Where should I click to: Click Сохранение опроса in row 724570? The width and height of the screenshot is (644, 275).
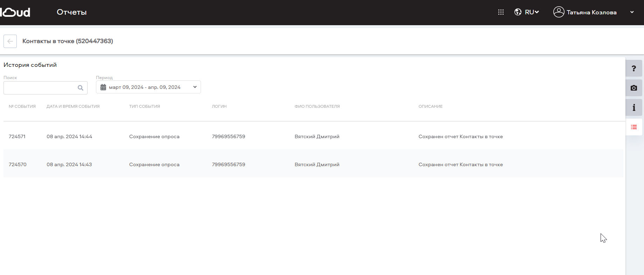point(154,164)
